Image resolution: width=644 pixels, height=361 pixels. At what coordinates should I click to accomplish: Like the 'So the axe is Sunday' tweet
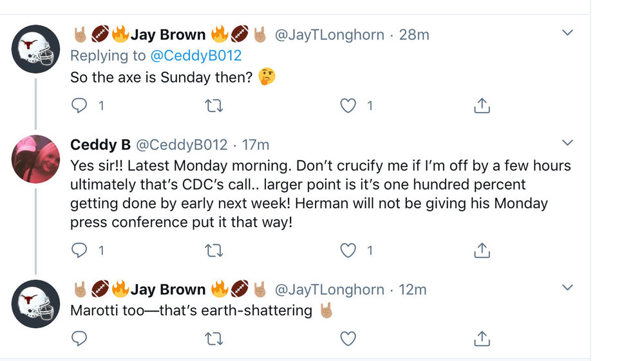point(348,106)
